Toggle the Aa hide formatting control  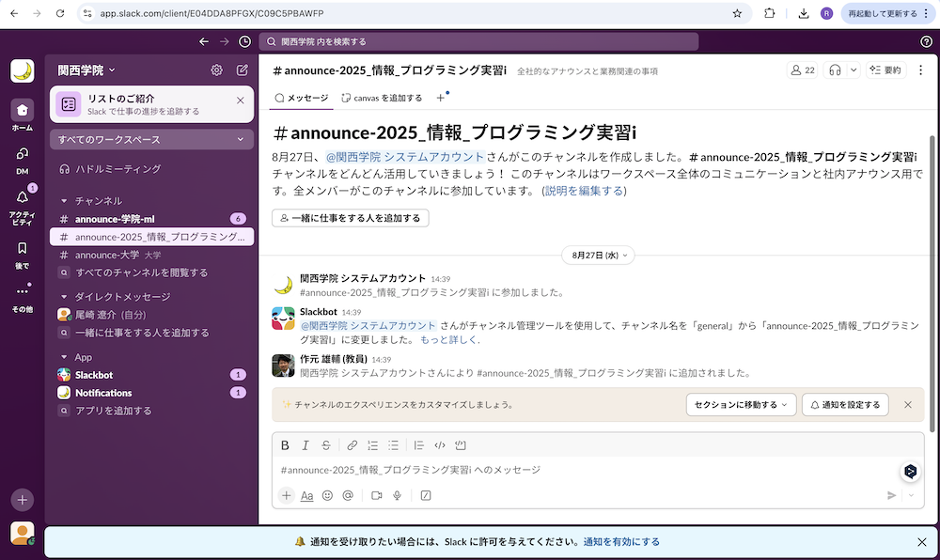pyautogui.click(x=306, y=495)
